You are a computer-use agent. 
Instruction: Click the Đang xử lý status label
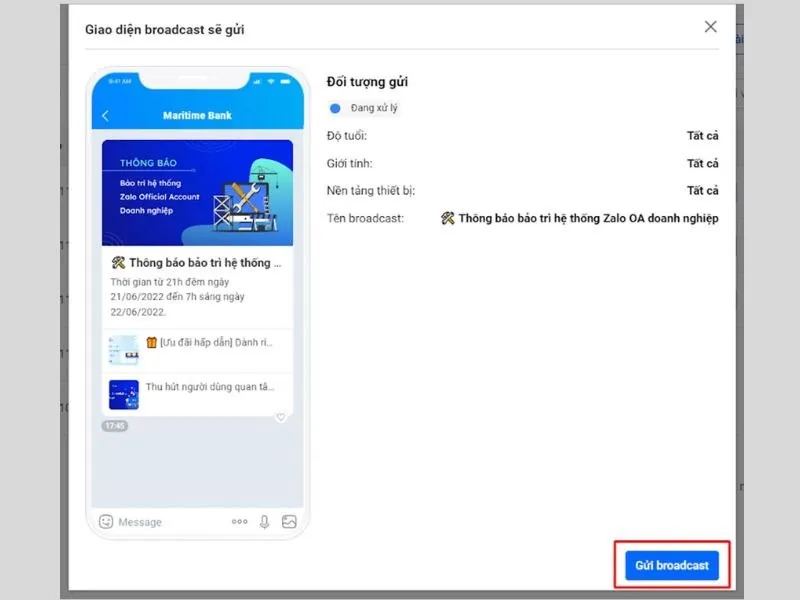(374, 108)
